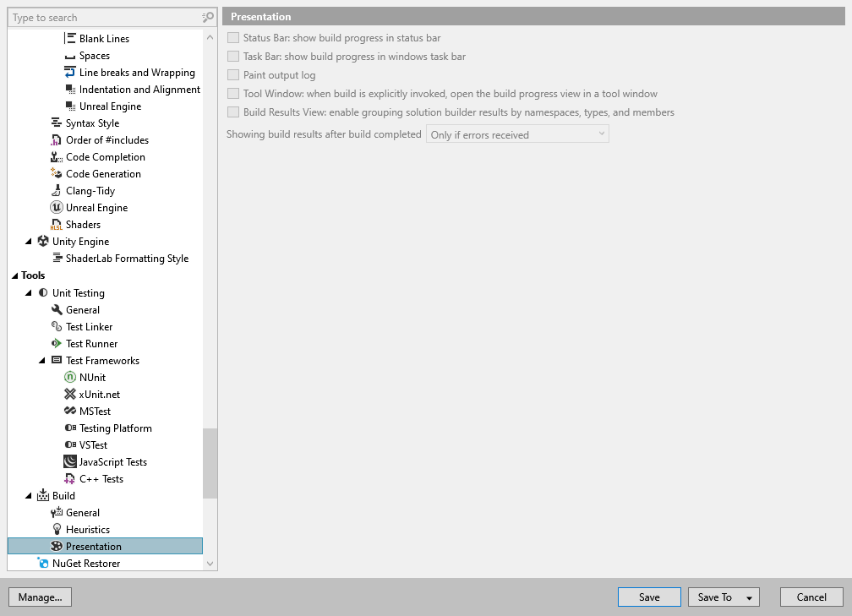Select the VSTest settings page

[94, 444]
